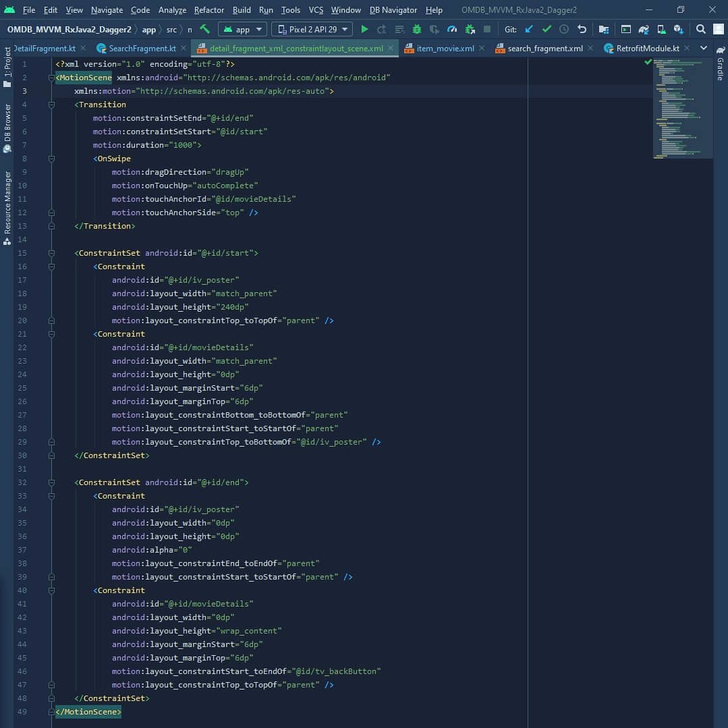
Task: Click the green inspection checkmark in editor
Action: (x=648, y=62)
